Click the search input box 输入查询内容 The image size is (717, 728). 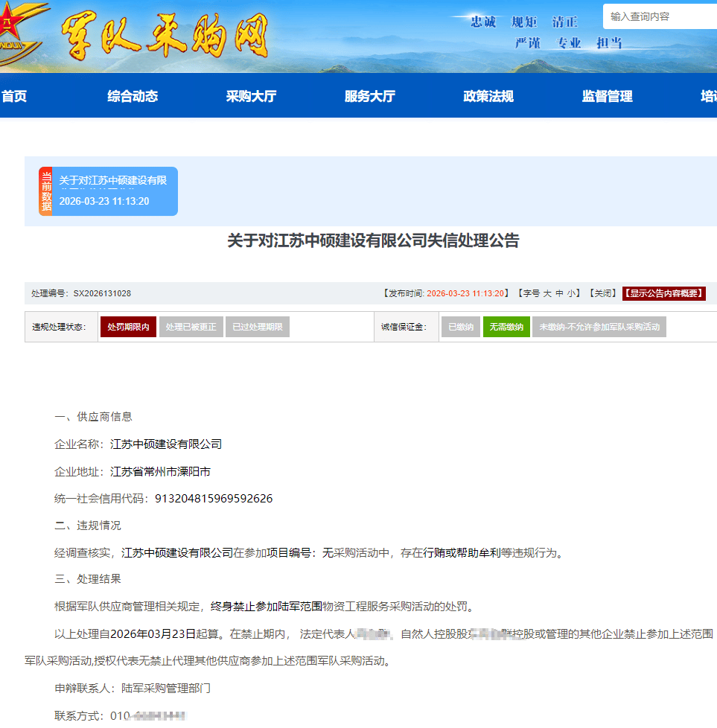[x=660, y=16]
